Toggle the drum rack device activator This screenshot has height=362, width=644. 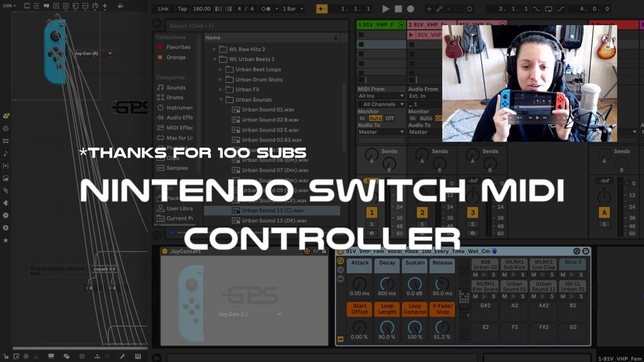pyautogui.click(x=340, y=251)
